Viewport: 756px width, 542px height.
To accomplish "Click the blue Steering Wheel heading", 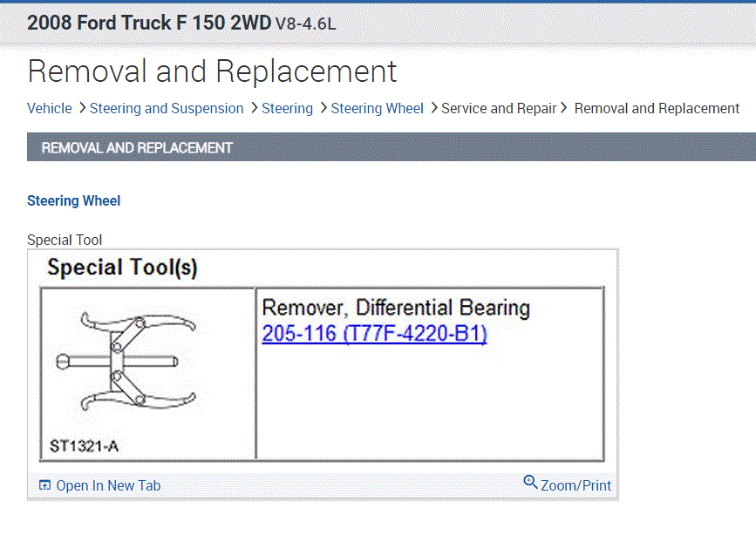I will pyautogui.click(x=74, y=200).
